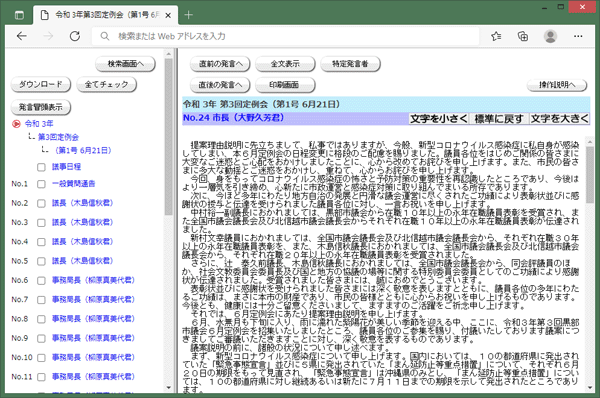Open No.4 議長(木島信秋君) link
The height and width of the screenshot is (398, 600).
83,241
